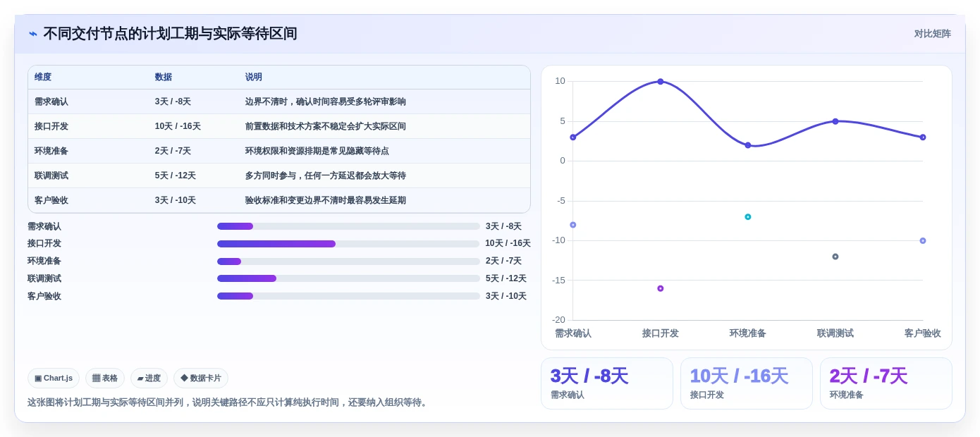The width and height of the screenshot is (980, 437).
Task: Click the 数据 column header
Action: pos(164,77)
